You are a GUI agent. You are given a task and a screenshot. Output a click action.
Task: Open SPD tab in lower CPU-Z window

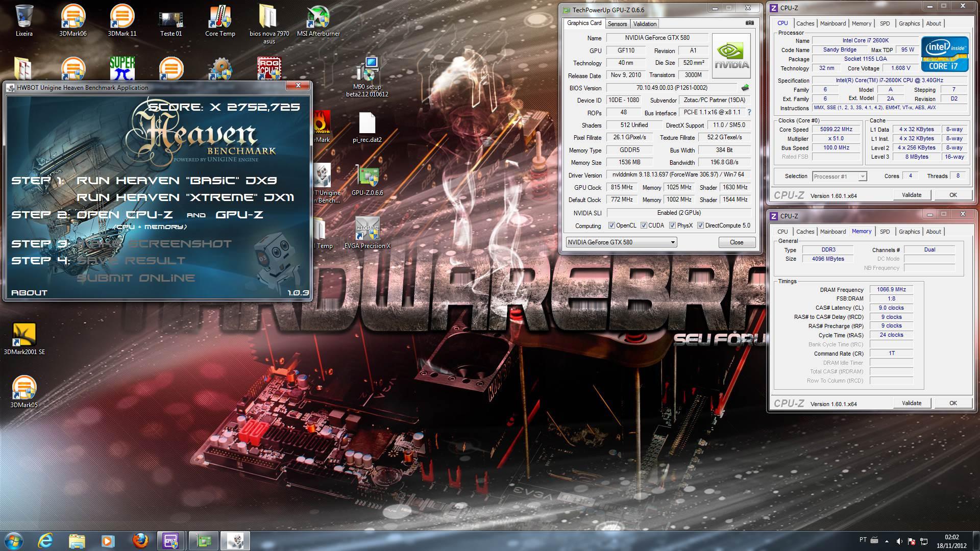885,232
